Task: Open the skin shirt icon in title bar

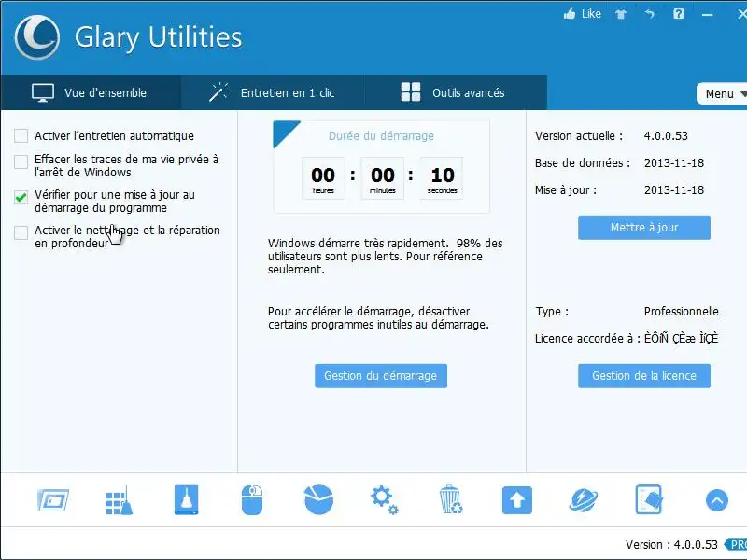Action: 621,14
